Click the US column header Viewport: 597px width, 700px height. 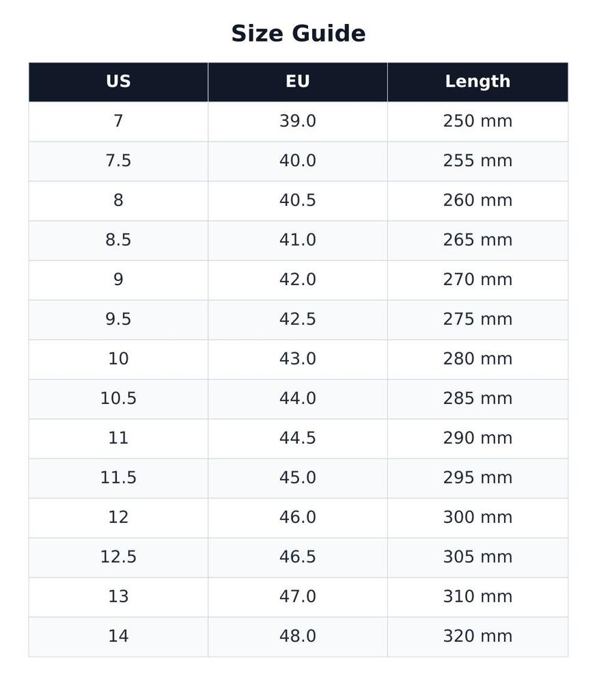(x=118, y=82)
